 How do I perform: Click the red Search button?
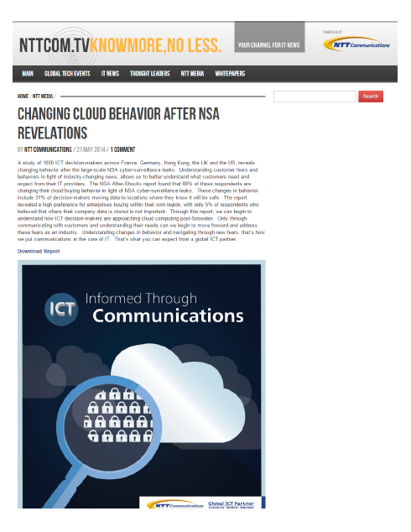(x=371, y=96)
